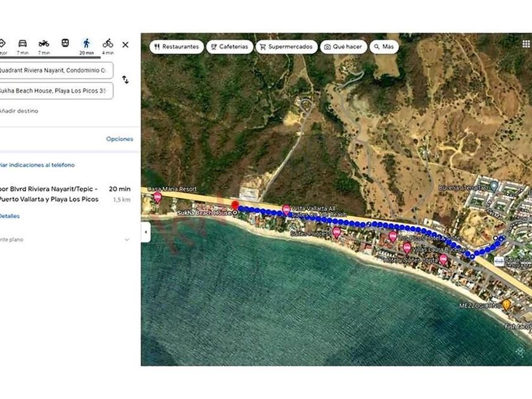Open route Detalles link
Screen dimensions: 532x399
(9, 216)
